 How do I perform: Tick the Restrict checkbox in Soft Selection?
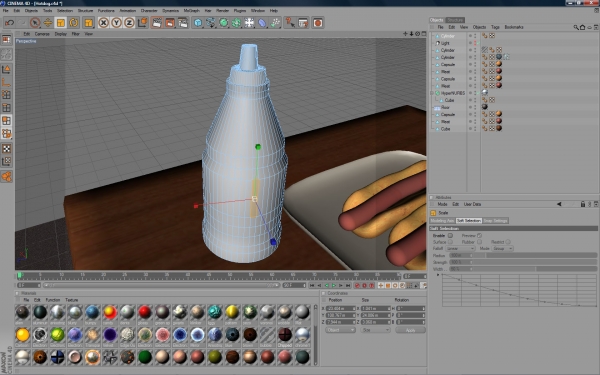pyautogui.click(x=508, y=242)
